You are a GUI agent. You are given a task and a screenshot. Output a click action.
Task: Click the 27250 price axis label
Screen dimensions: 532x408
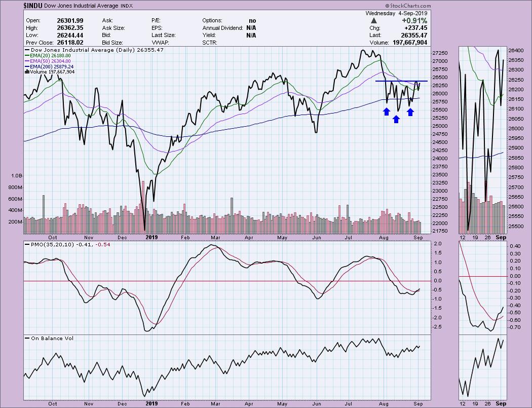[440, 53]
